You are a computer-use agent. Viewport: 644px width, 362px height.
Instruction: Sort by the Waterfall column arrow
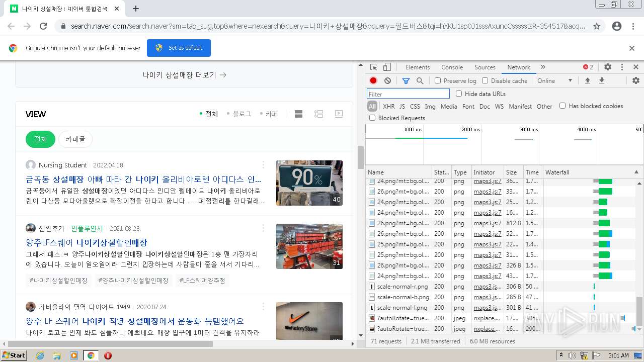click(636, 172)
